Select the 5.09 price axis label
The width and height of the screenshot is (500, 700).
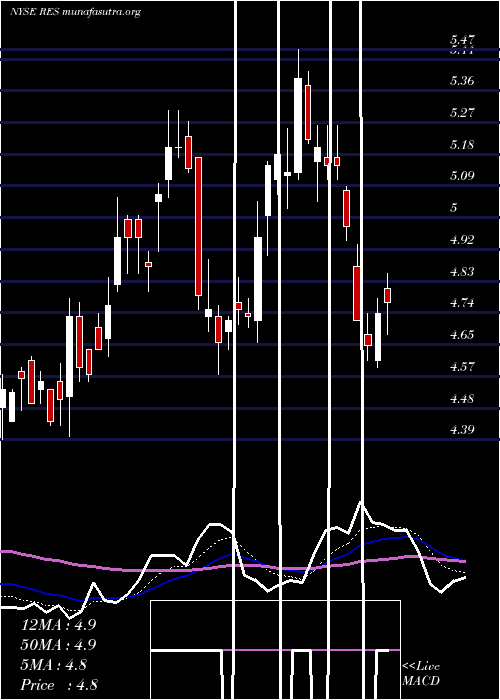pyautogui.click(x=462, y=176)
